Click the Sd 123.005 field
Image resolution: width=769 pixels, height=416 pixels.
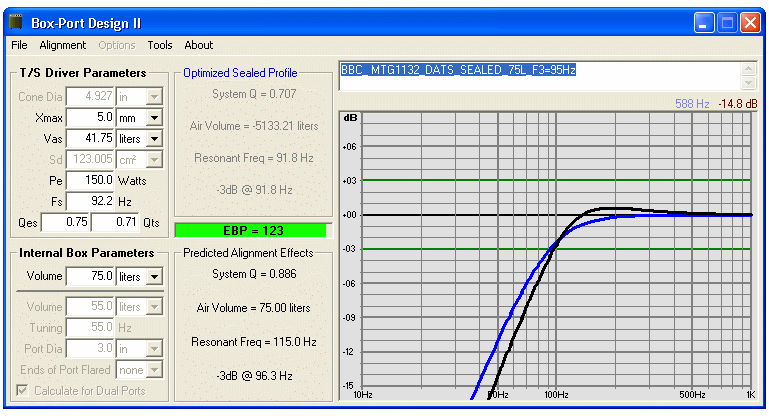90,159
